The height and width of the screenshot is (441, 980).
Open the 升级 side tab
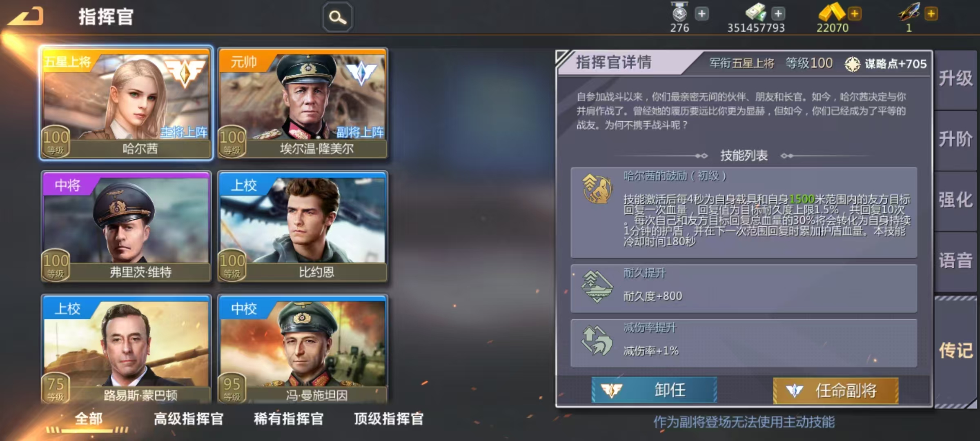coord(955,79)
